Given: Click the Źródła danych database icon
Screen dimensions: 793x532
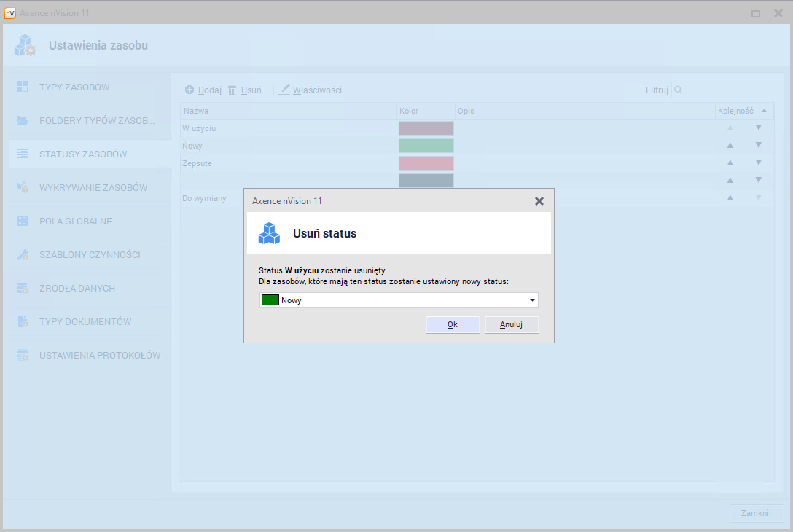Looking at the screenshot, I should 23,288.
